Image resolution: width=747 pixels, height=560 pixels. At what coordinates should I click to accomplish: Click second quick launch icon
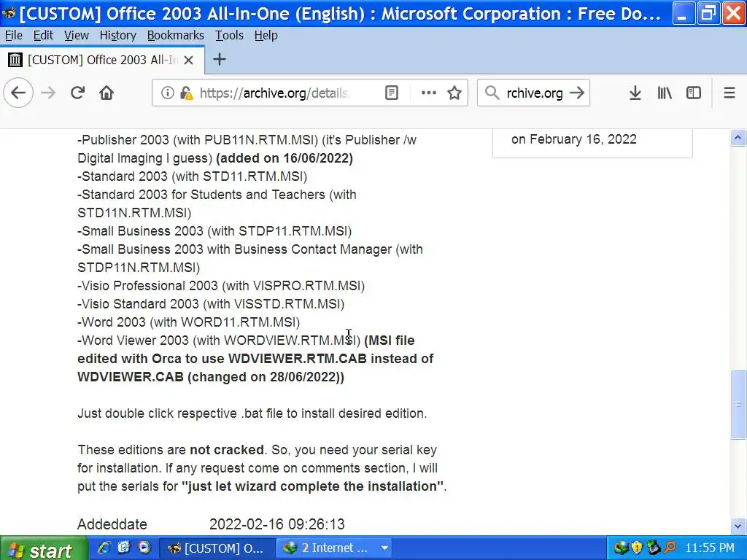[124, 548]
